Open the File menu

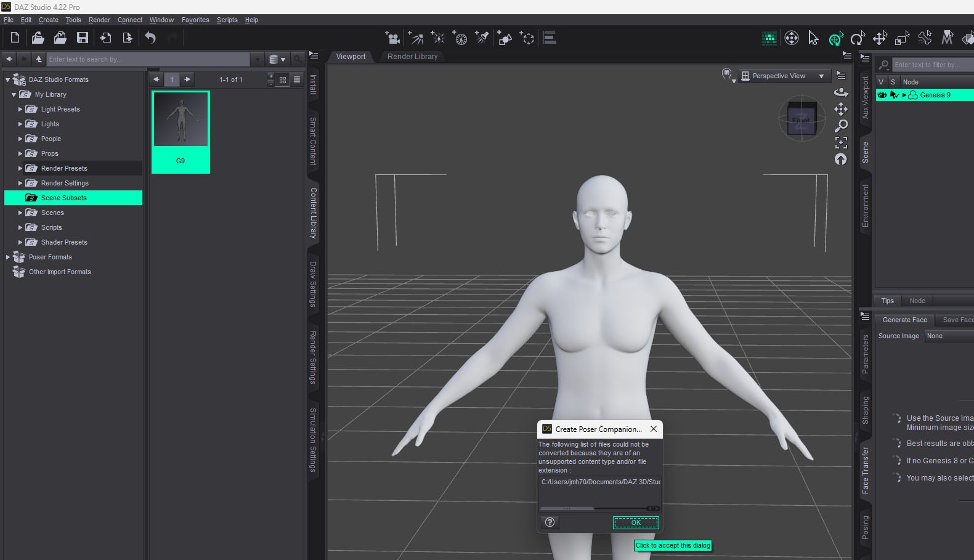[x=9, y=20]
